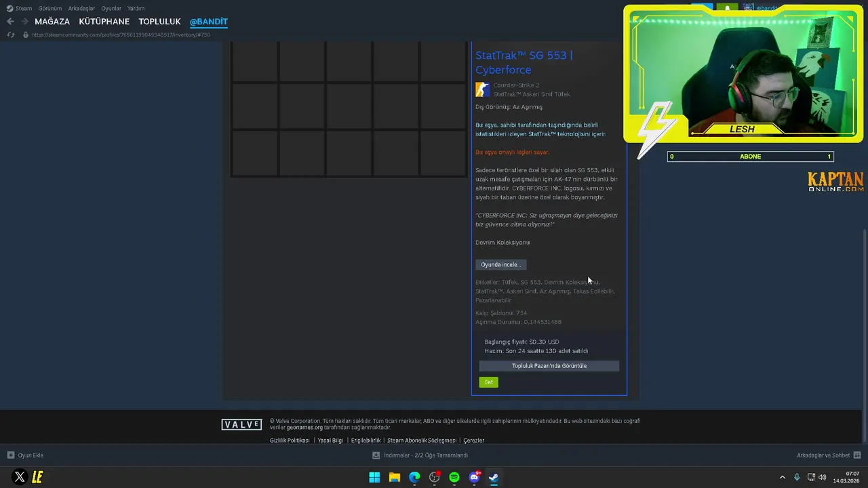Click Topluluk Pazarı'nda Görüntüle button

[549, 366]
